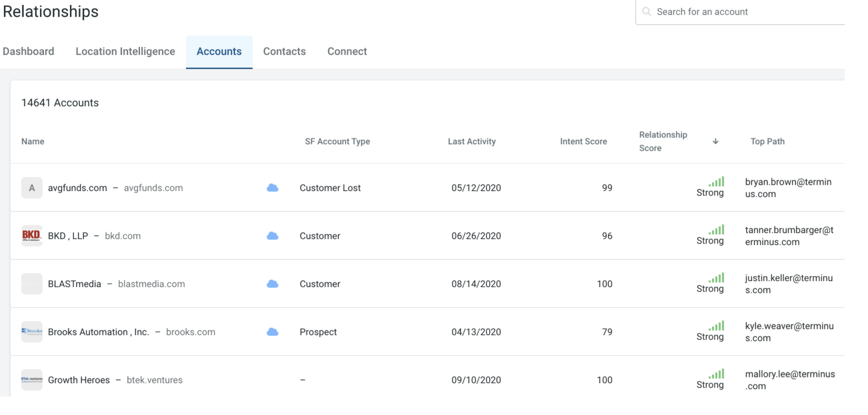Click the Brooks Automation company logo
Viewport: 868px width, 415px height.
pyautogui.click(x=32, y=332)
